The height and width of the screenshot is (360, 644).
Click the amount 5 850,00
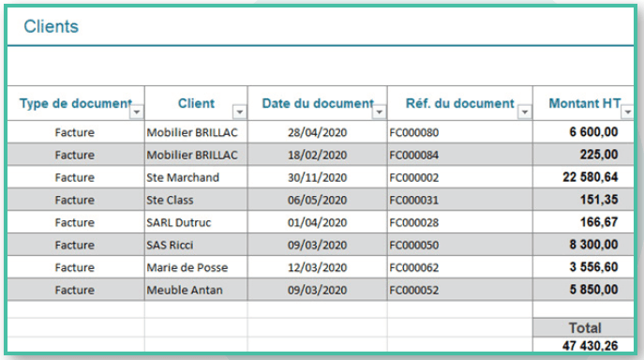593,290
